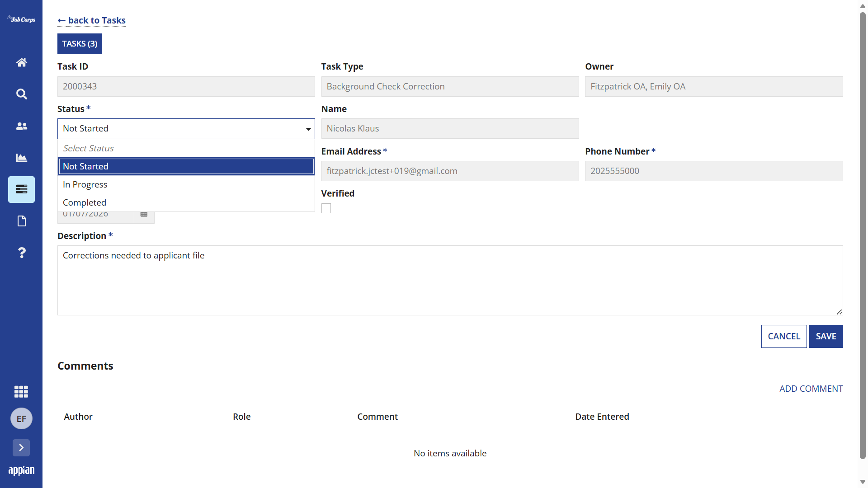The width and height of the screenshot is (868, 488).
Task: Click the page vertical scrollbar thumb
Action: click(x=863, y=235)
